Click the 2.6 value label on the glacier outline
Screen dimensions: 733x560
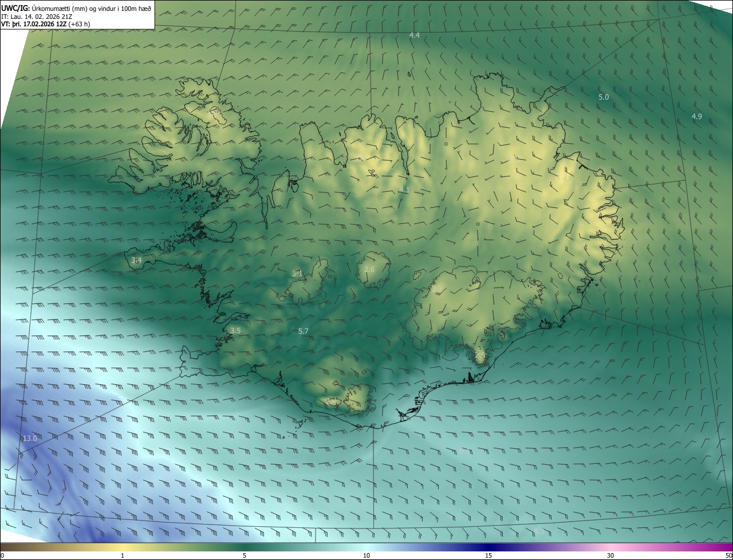click(x=369, y=270)
